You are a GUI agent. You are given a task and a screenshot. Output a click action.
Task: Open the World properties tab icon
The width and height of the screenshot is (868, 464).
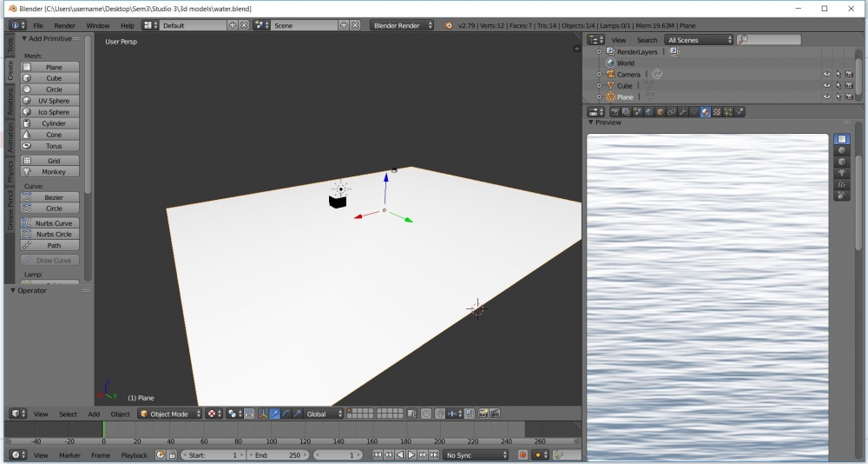pyautogui.click(x=648, y=112)
